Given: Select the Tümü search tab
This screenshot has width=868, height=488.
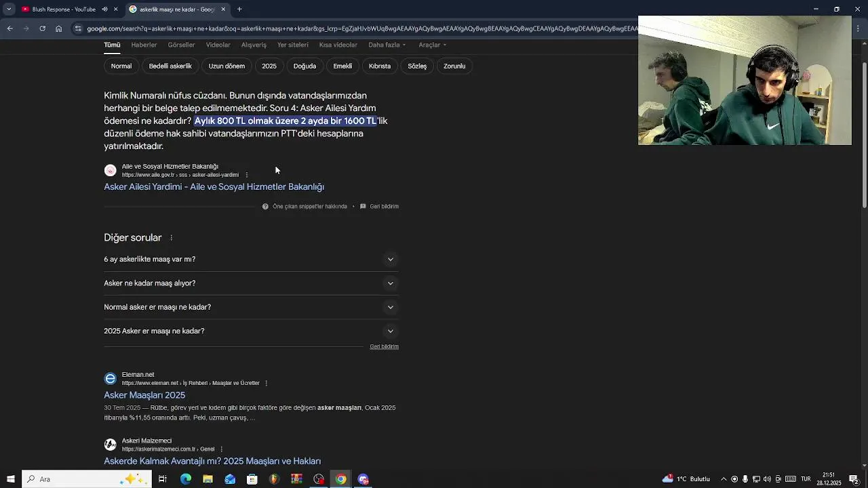Looking at the screenshot, I should coord(112,45).
